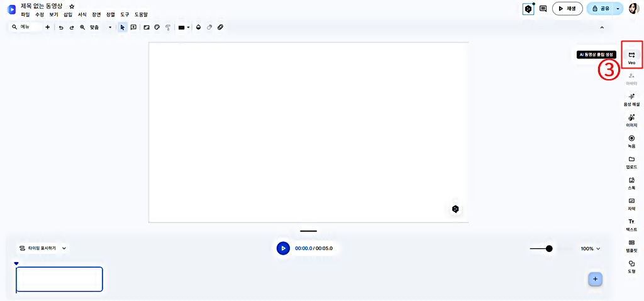Open the 정렬 menu
The width and height of the screenshot is (644, 301).
point(111,14)
